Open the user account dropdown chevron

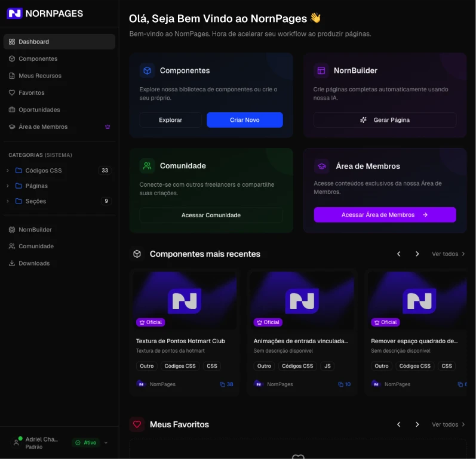point(106,443)
